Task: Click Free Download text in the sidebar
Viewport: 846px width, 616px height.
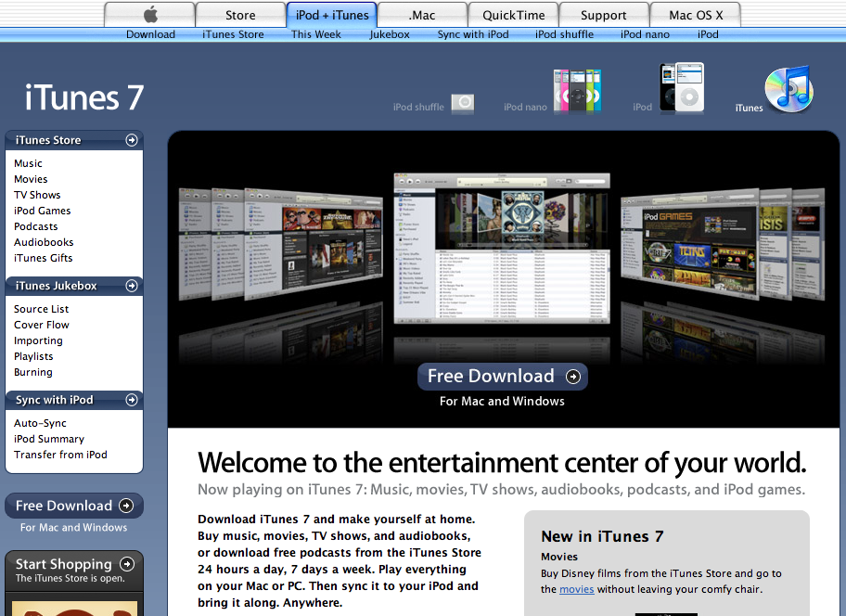Action: pyautogui.click(x=64, y=506)
